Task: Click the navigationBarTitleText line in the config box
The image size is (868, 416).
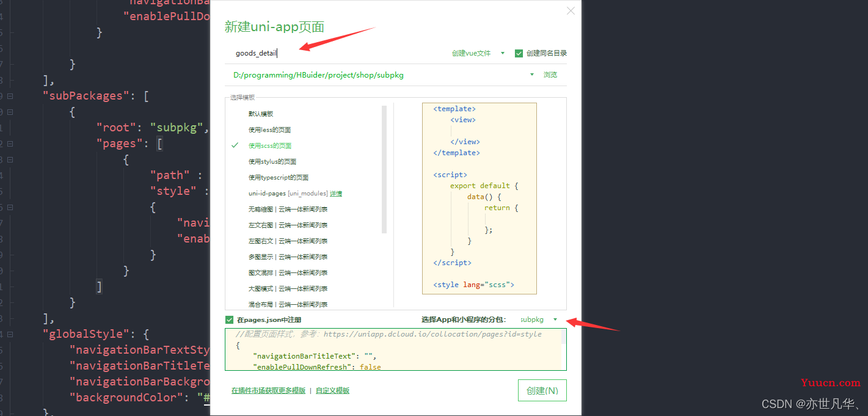Action: pyautogui.click(x=315, y=356)
